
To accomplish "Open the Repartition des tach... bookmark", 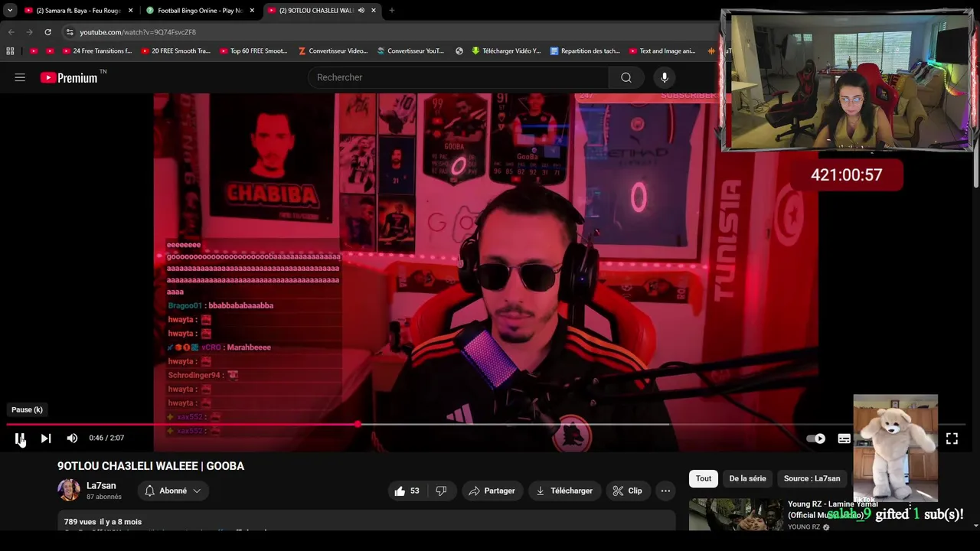I will point(585,51).
